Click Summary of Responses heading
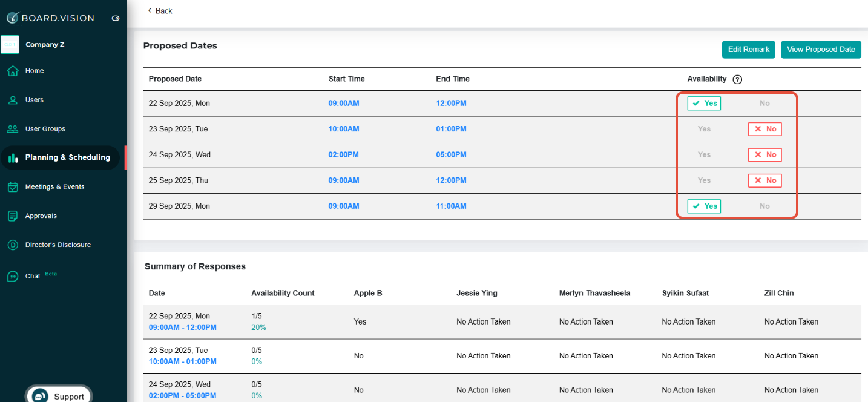 click(195, 266)
